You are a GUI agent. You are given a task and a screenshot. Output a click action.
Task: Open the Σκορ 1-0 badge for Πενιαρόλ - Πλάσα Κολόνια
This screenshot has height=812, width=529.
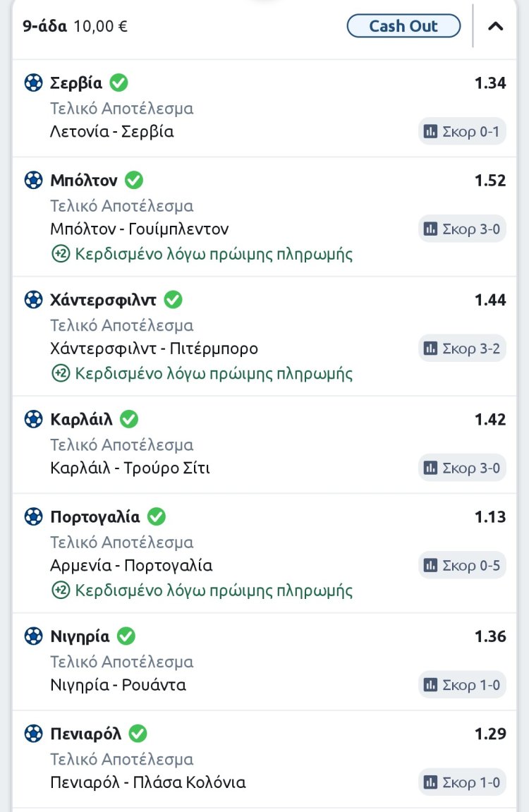[462, 782]
